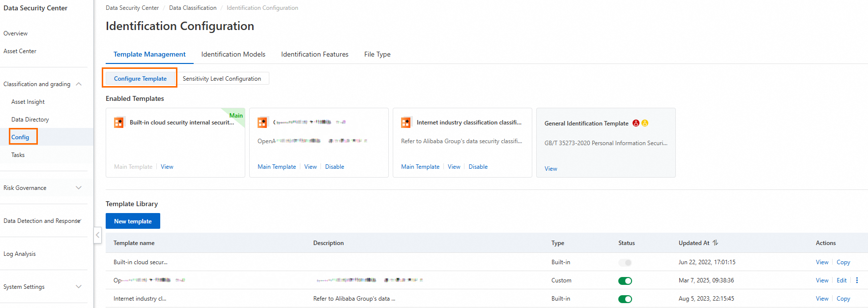The image size is (868, 308).
Task: Toggle status switch for Internet industry template row
Action: pyautogui.click(x=625, y=299)
